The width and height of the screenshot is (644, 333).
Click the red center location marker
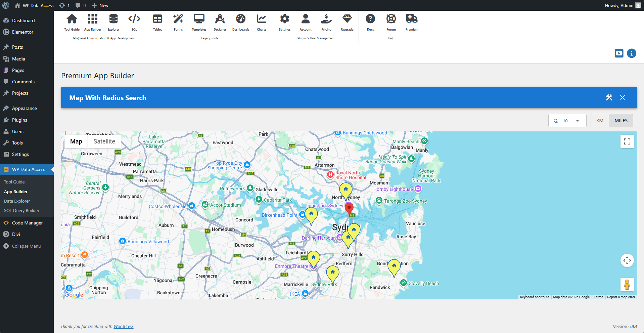pyautogui.click(x=349, y=207)
